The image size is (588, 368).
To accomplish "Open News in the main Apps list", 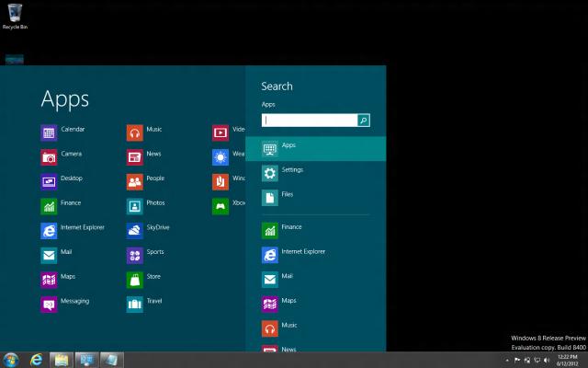I will [144, 157].
